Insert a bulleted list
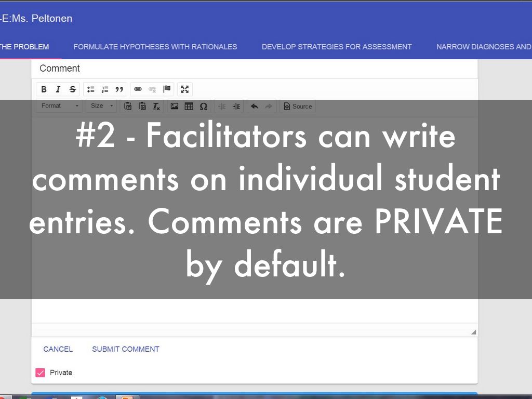532x399 pixels. pyautogui.click(x=91, y=89)
